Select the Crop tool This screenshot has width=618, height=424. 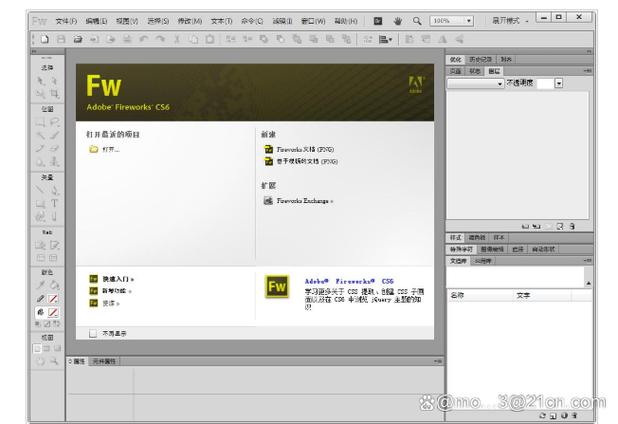54,94
